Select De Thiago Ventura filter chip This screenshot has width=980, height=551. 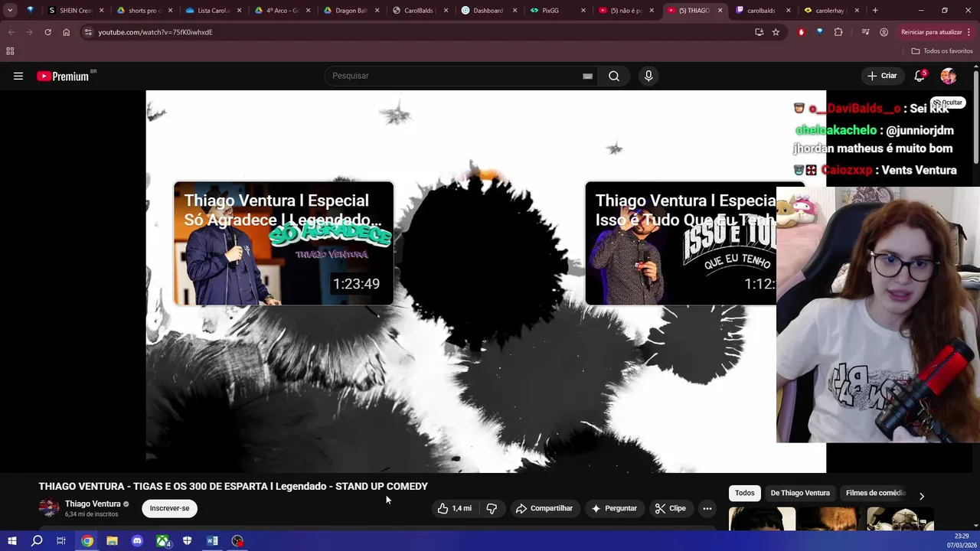tap(800, 493)
